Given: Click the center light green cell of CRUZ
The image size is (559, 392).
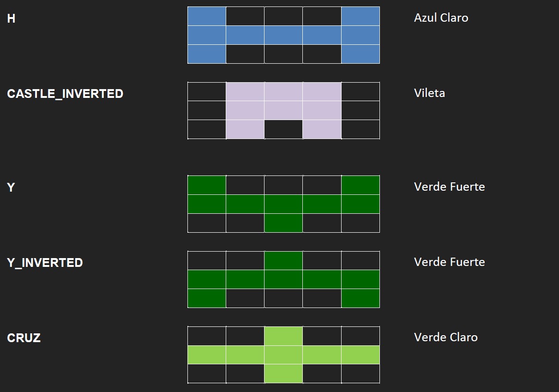Looking at the screenshot, I should [x=283, y=355].
